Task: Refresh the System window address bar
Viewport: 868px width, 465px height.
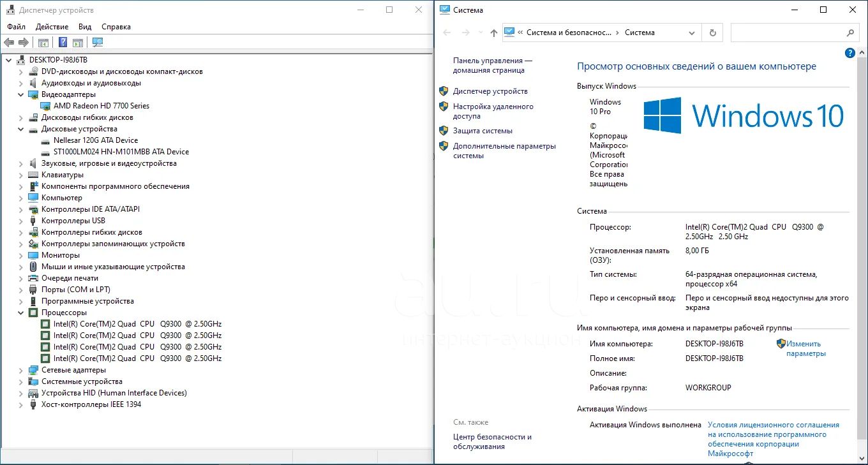Action: 713,33
